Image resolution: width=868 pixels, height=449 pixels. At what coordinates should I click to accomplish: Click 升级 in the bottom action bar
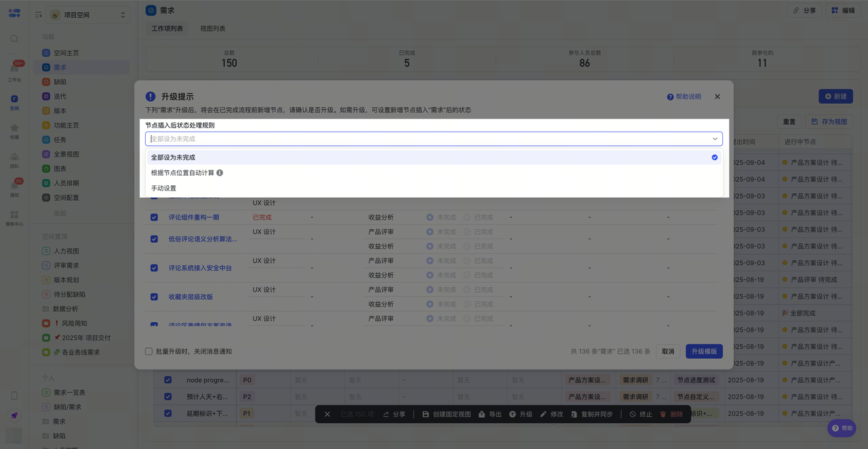tap(521, 414)
